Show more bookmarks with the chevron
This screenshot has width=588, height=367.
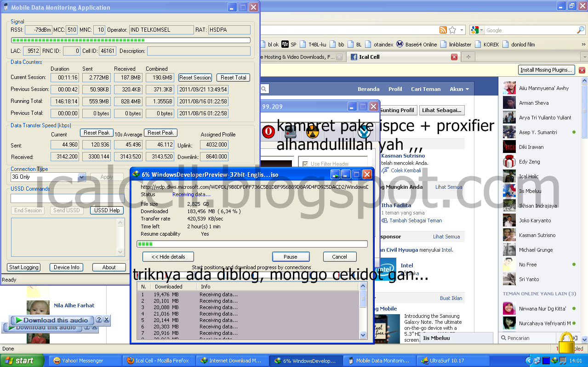pyautogui.click(x=583, y=45)
